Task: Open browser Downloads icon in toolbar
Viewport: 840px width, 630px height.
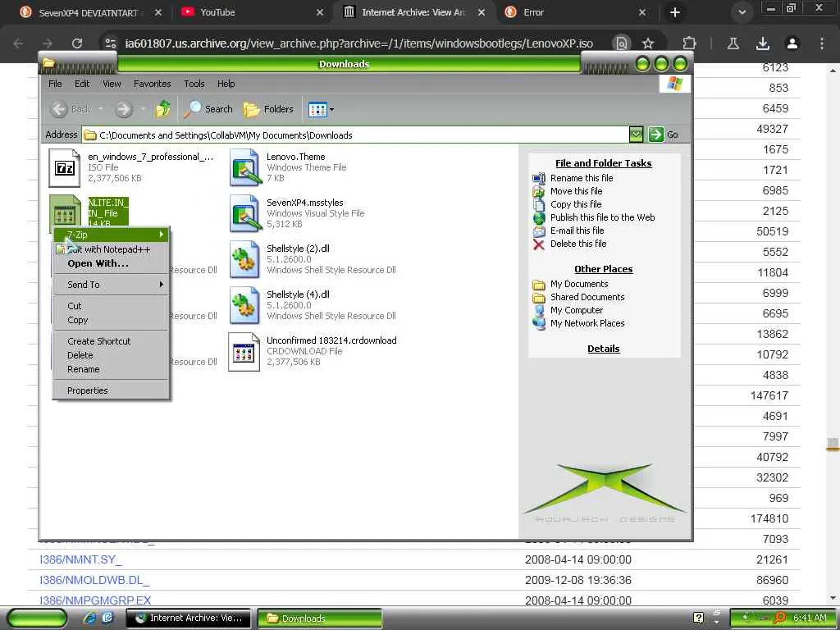Action: (x=763, y=43)
